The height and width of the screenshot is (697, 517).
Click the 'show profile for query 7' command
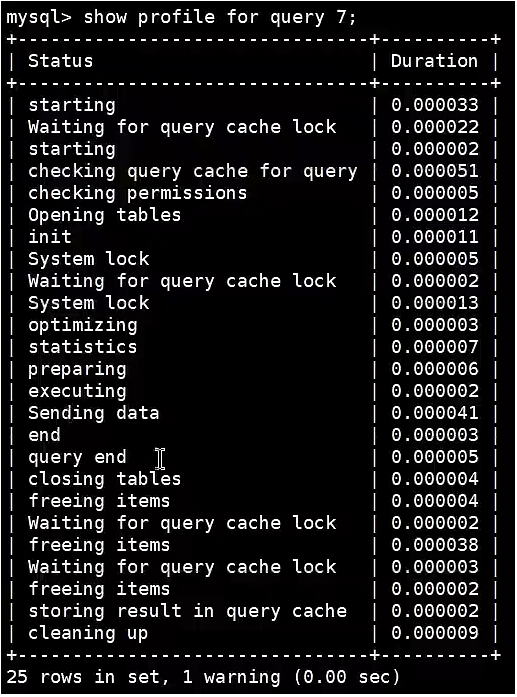[x=220, y=18]
